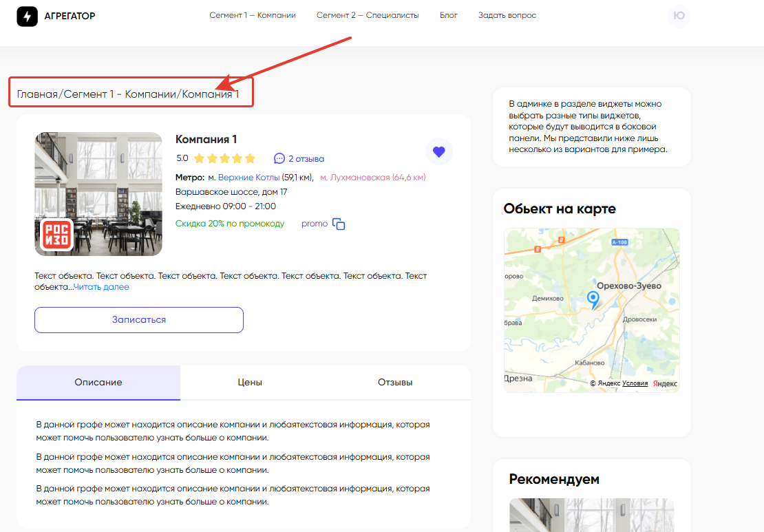The image size is (764, 532).
Task: Switch to the Отзывы tab
Action: 395,383
